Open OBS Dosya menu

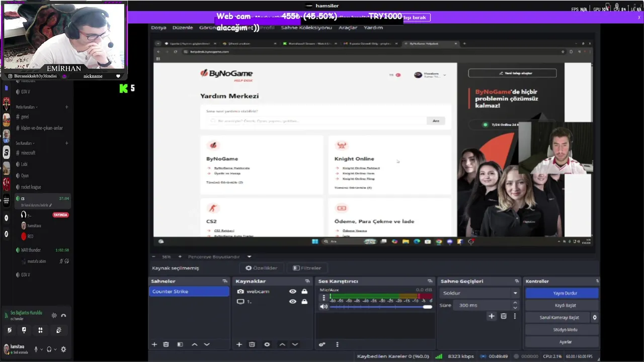coord(158,28)
